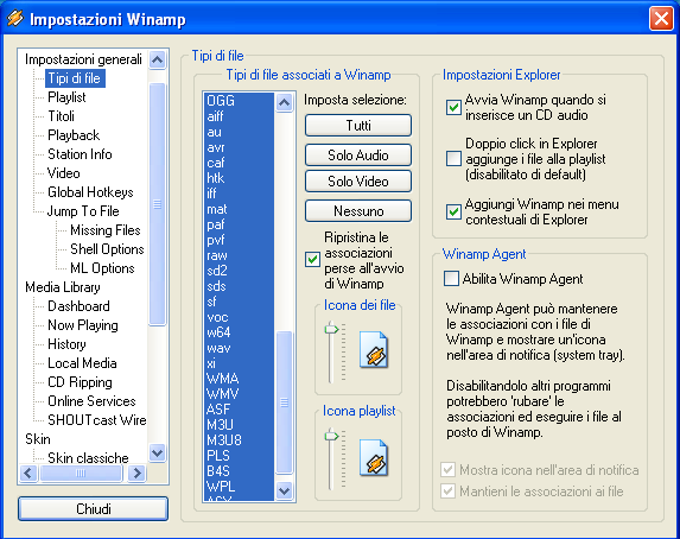Open 'Now Playing' settings

[x=83, y=325]
